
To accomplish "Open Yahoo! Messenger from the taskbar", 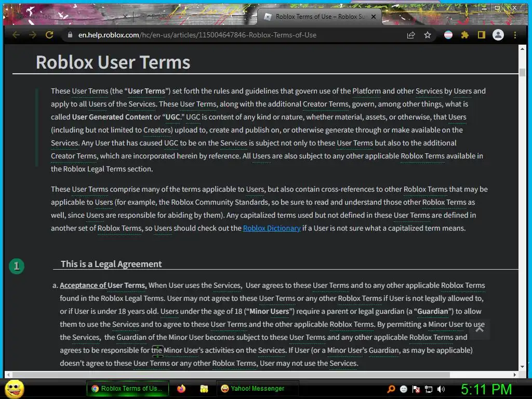I will click(x=257, y=389).
